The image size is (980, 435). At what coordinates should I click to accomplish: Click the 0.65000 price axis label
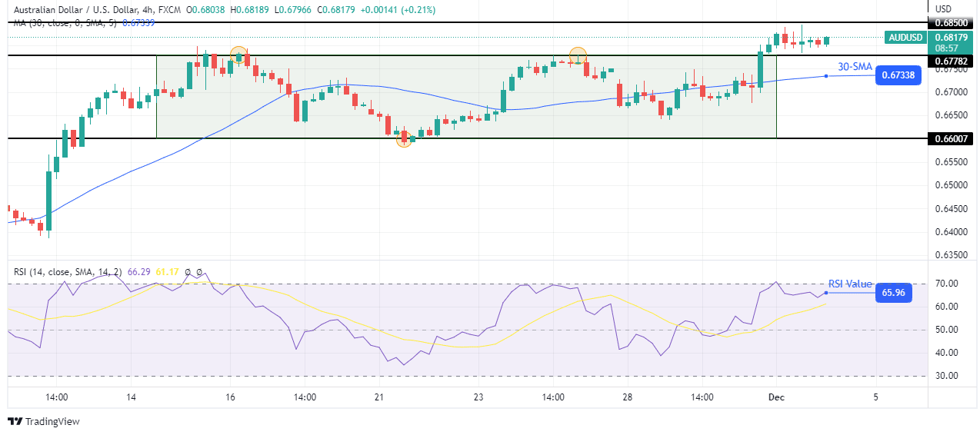950,185
